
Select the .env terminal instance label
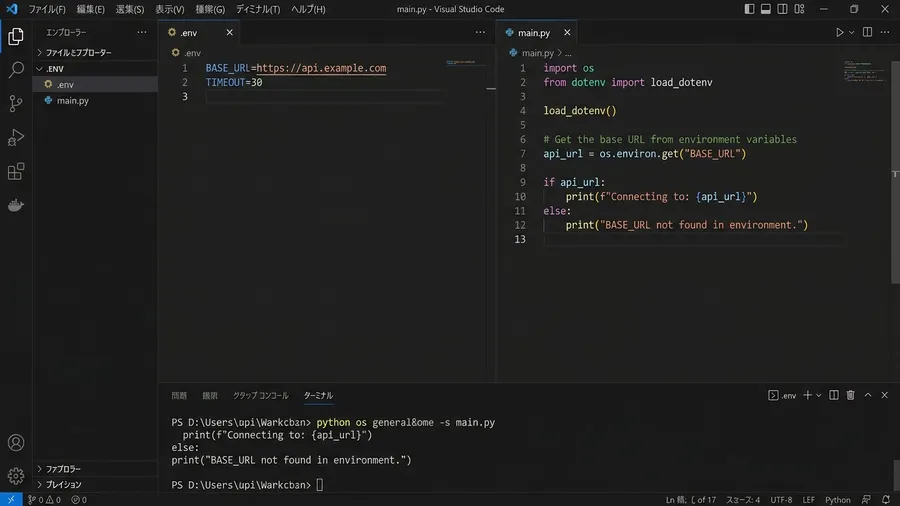(782, 395)
